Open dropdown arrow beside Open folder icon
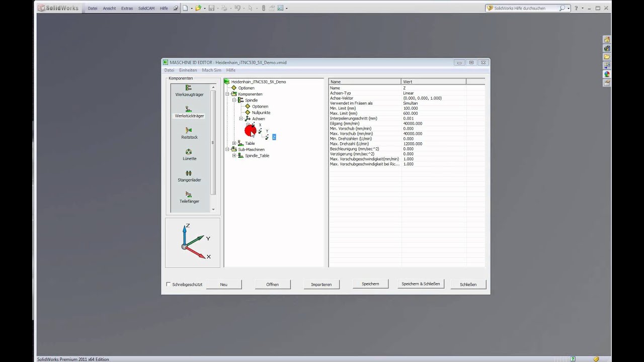 point(204,8)
